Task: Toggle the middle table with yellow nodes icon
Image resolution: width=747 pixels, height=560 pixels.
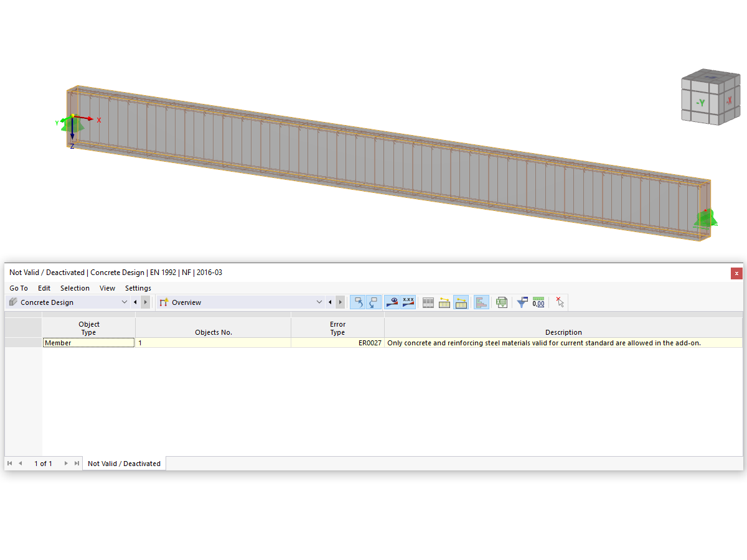Action: tap(444, 302)
